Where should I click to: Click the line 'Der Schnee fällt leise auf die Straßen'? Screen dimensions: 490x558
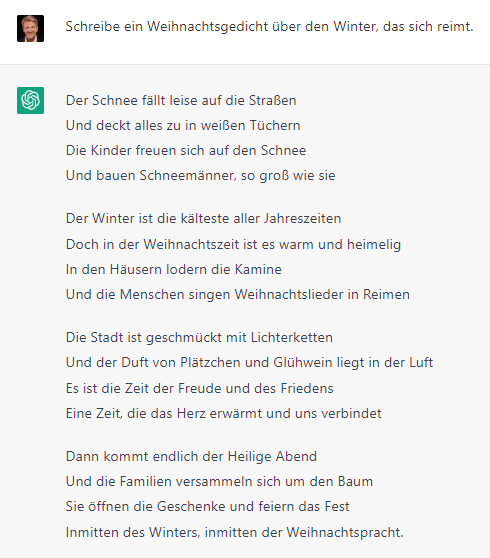[181, 100]
